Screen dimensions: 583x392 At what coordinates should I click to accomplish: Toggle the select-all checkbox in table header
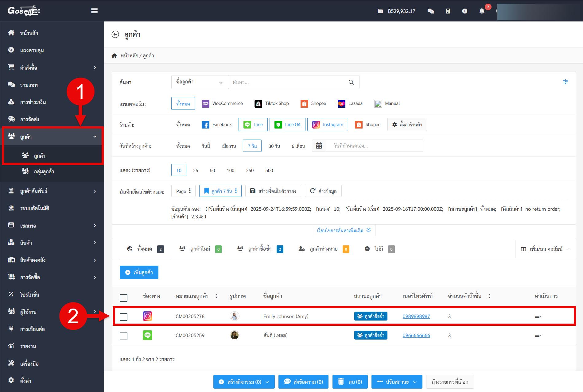[123, 298]
